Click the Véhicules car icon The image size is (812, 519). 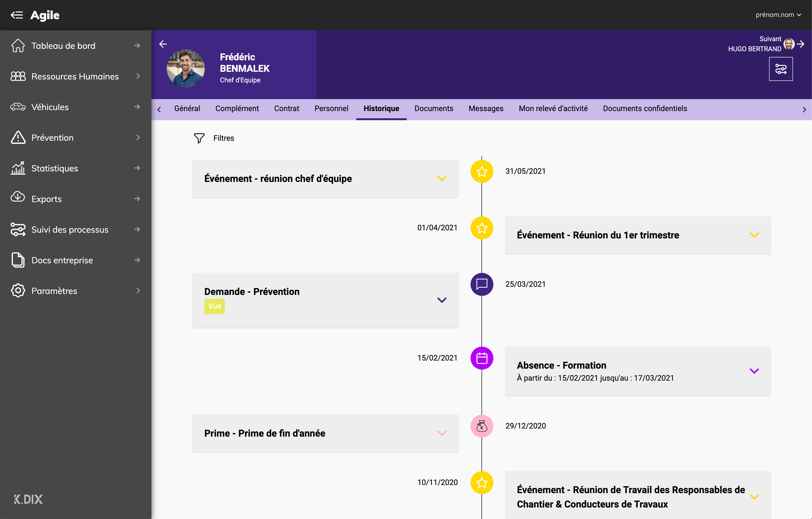(x=18, y=107)
